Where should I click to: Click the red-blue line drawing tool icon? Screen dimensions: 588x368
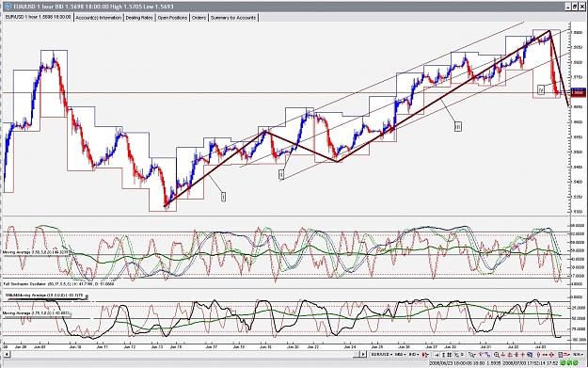point(481,355)
